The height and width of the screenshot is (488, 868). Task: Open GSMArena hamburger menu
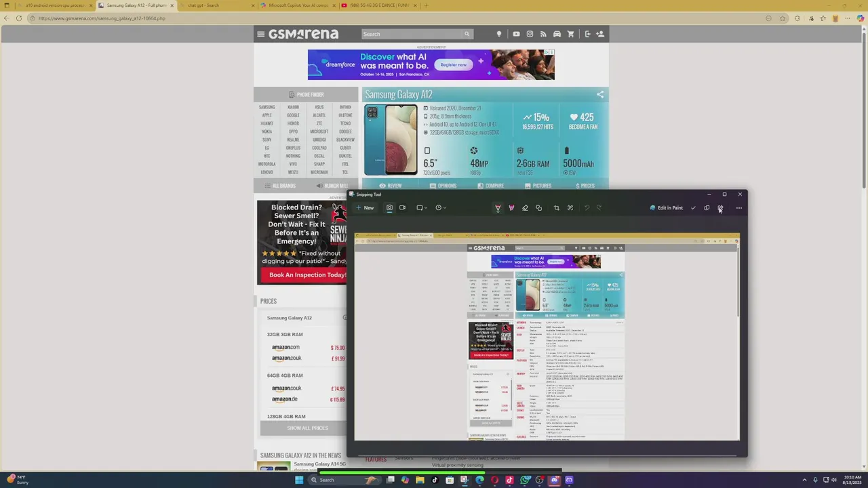click(x=260, y=34)
